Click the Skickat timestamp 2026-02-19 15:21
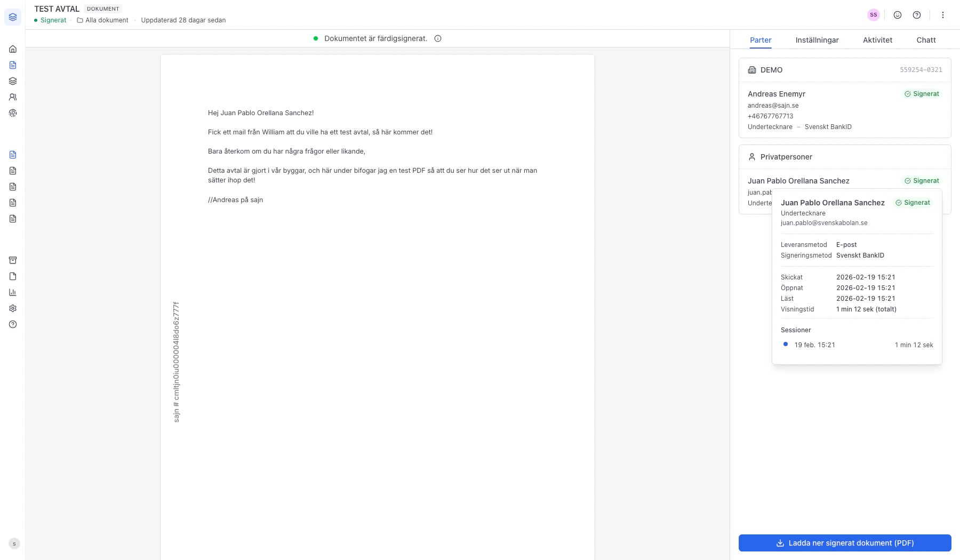 (866, 277)
